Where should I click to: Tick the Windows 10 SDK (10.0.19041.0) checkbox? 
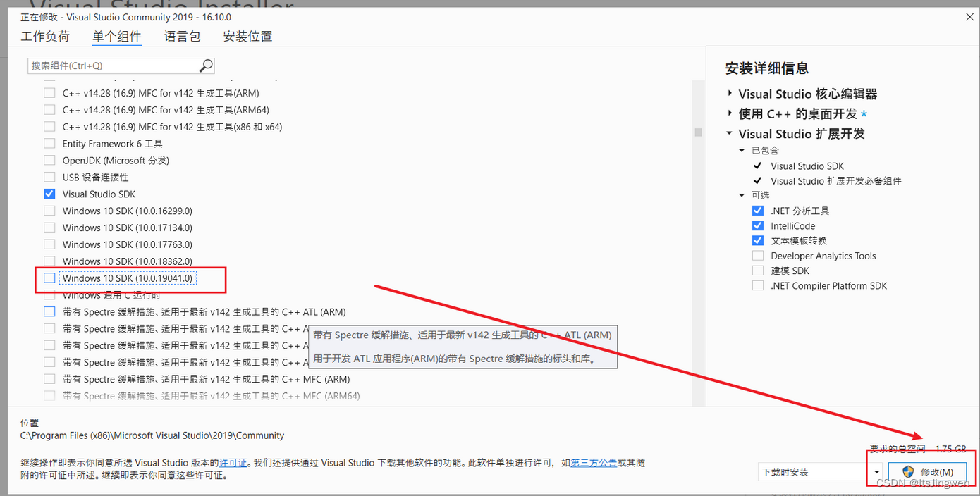tap(49, 278)
